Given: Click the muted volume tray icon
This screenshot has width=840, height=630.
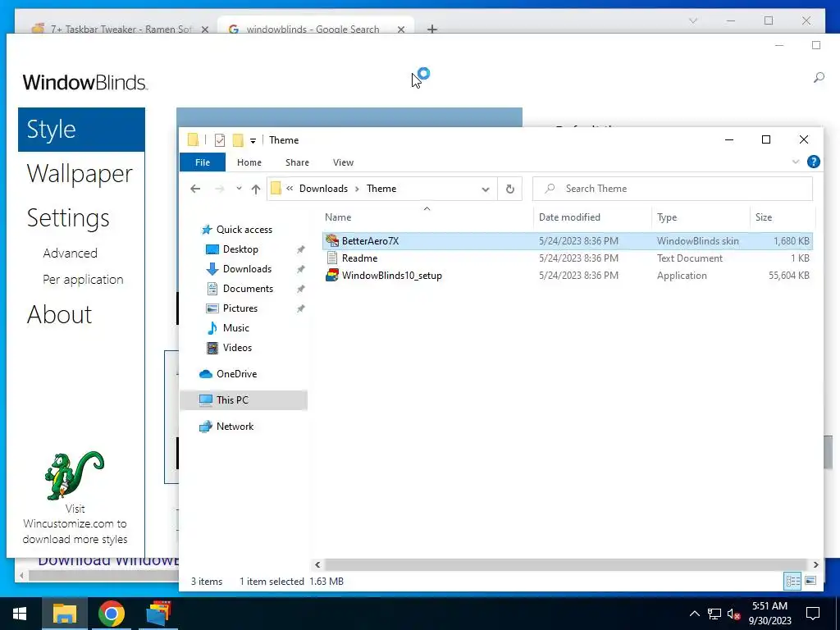Looking at the screenshot, I should pos(734,614).
